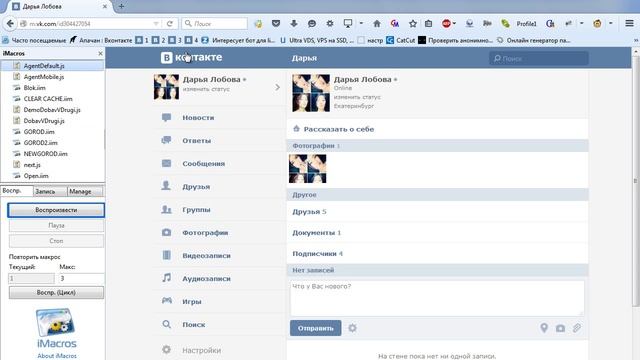Click the Отправить send button
This screenshot has height=360, width=640.
[316, 328]
